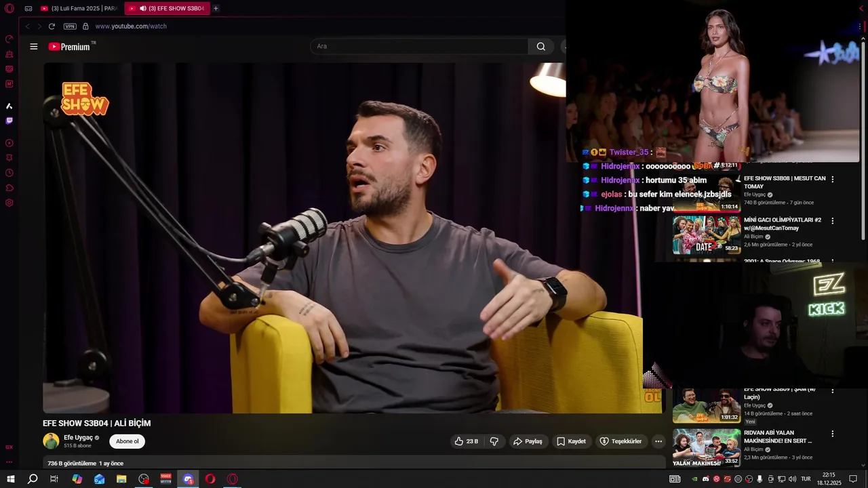Send thanks via Teşekkürler button

620,441
